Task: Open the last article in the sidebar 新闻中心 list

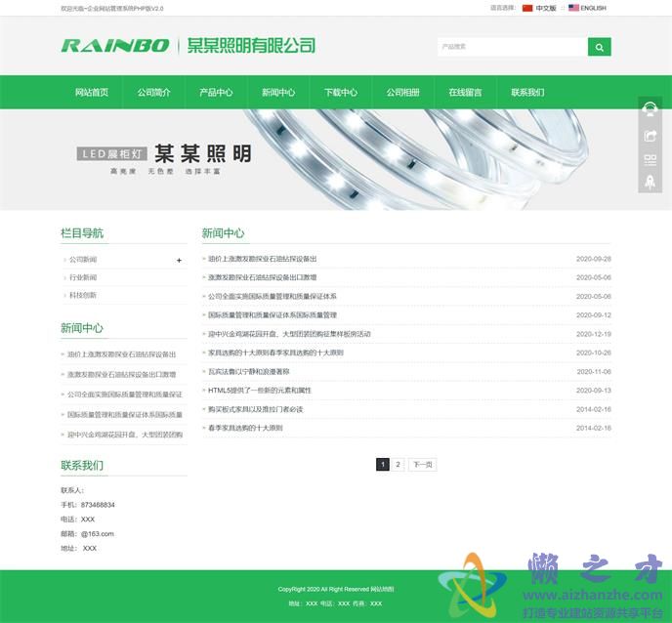Action: click(x=125, y=435)
